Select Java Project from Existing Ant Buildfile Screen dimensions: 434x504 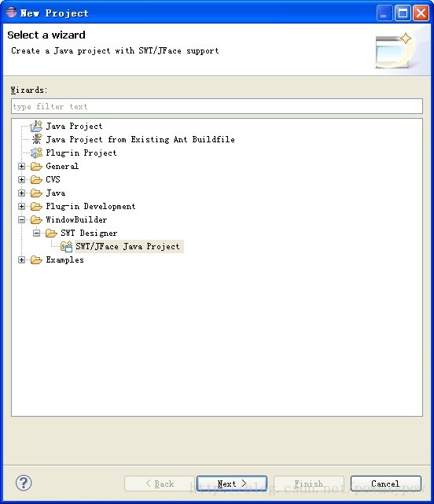click(x=141, y=139)
